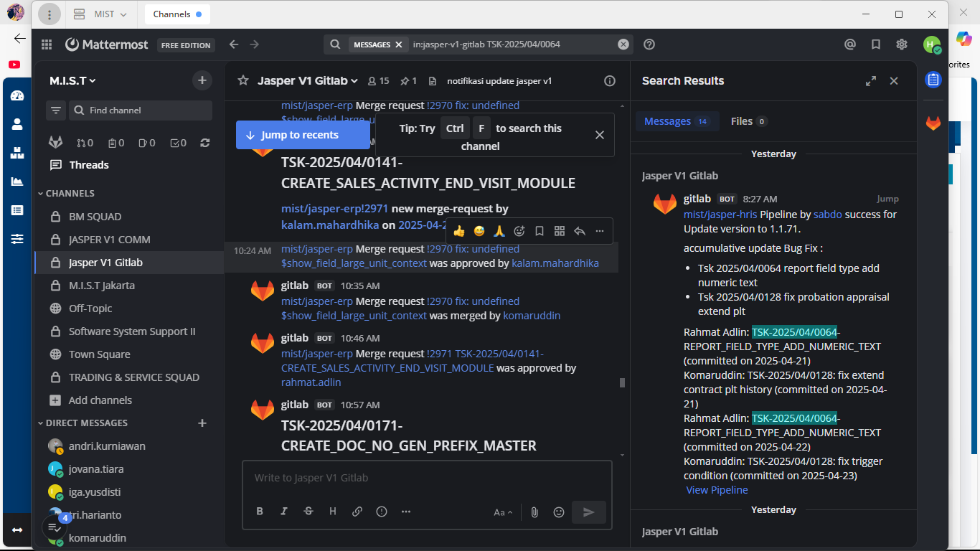The image size is (980, 551).
Task: View channel info icon in header
Action: tap(610, 81)
